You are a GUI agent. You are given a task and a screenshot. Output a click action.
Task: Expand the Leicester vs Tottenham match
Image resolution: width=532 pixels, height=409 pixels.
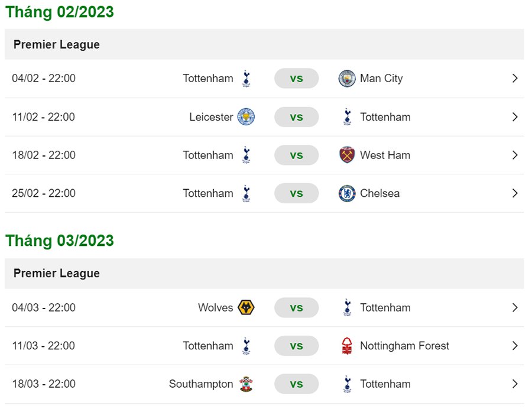(x=515, y=117)
